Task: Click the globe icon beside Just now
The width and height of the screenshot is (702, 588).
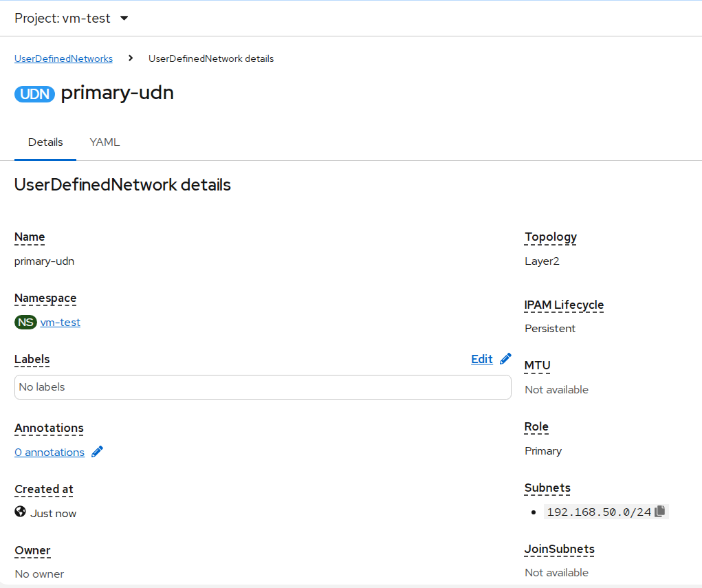Action: click(20, 512)
